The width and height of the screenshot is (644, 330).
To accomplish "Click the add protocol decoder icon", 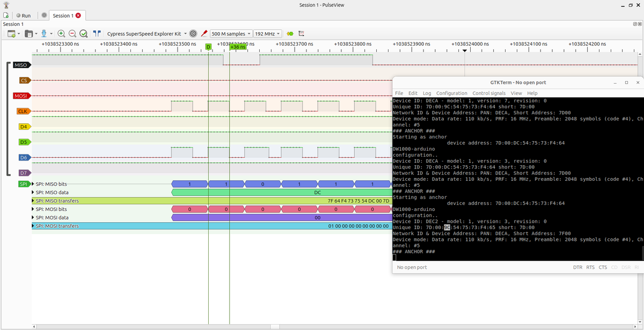I will [x=290, y=33].
